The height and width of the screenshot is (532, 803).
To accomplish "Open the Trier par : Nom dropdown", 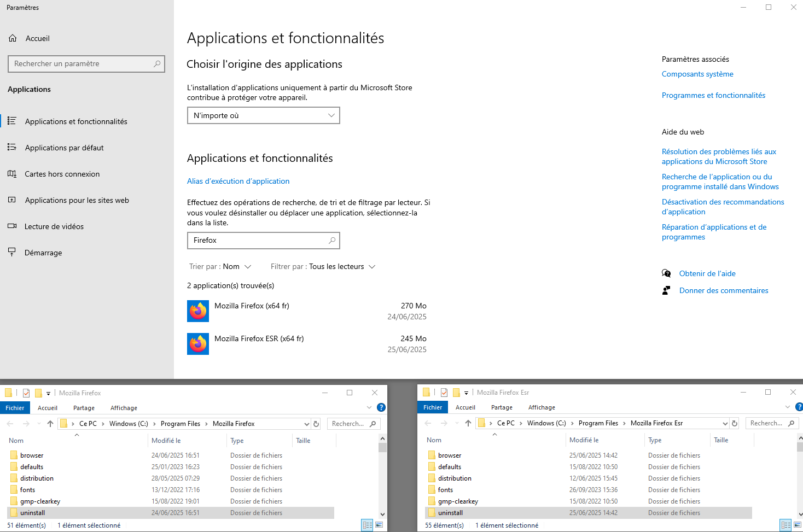I will coord(220,267).
